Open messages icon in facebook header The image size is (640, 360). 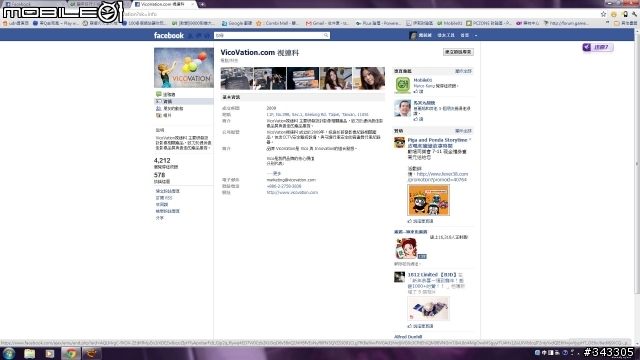click(198, 36)
